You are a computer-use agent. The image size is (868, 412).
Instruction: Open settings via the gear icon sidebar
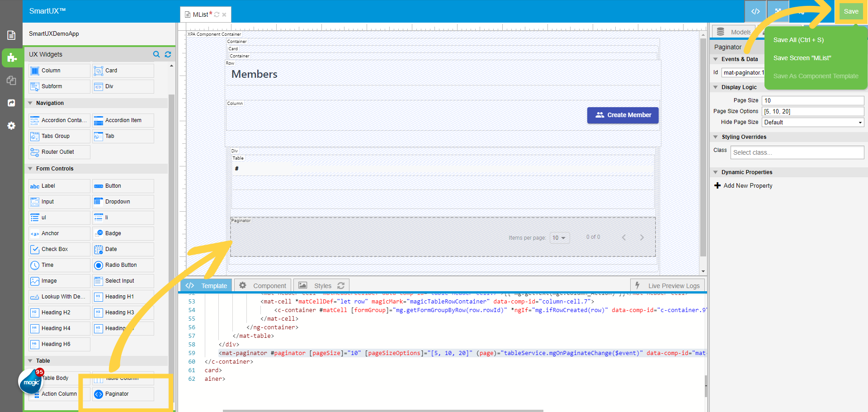tap(11, 126)
